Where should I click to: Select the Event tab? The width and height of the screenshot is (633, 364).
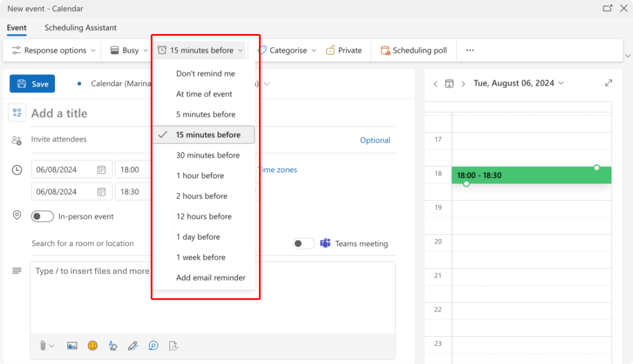click(17, 27)
